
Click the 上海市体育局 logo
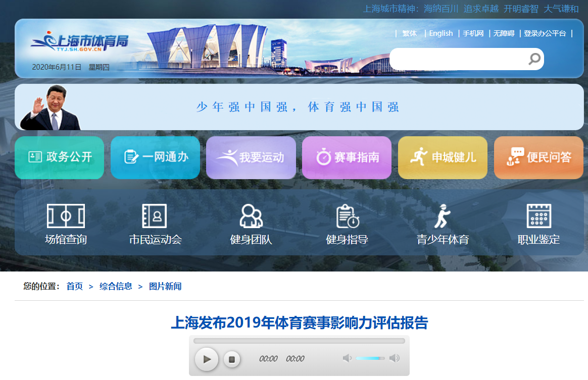(x=79, y=41)
